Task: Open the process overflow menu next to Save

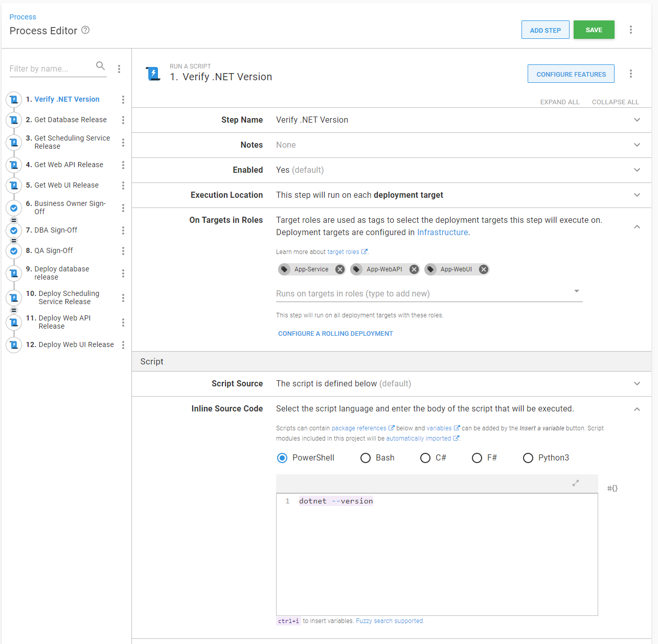Action: pos(630,30)
